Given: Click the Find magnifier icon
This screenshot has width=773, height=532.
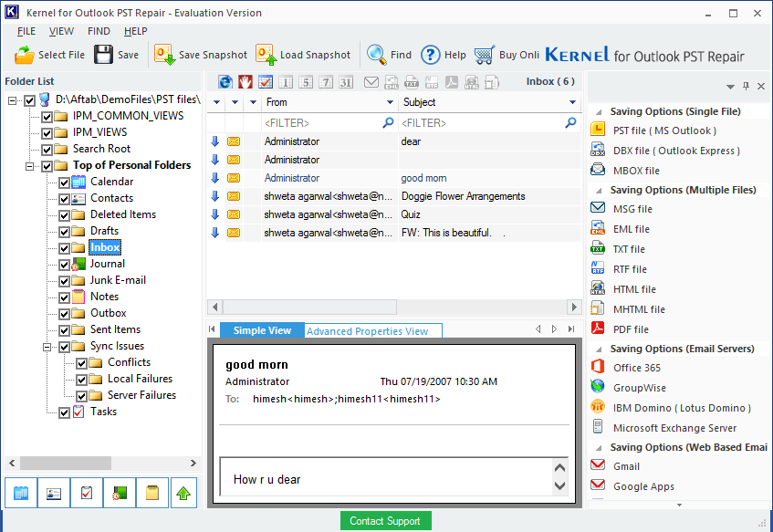Looking at the screenshot, I should [x=377, y=55].
